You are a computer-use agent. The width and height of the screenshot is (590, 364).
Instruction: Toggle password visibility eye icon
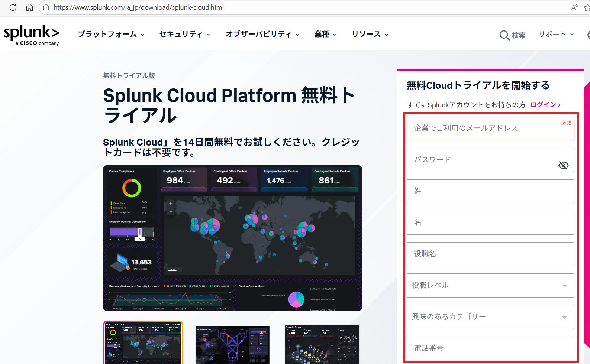(563, 165)
